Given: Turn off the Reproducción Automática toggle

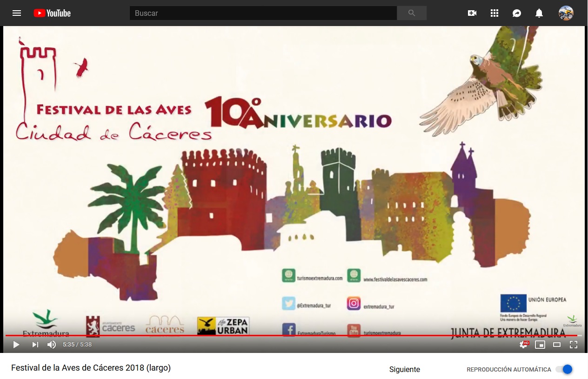Looking at the screenshot, I should pos(564,369).
